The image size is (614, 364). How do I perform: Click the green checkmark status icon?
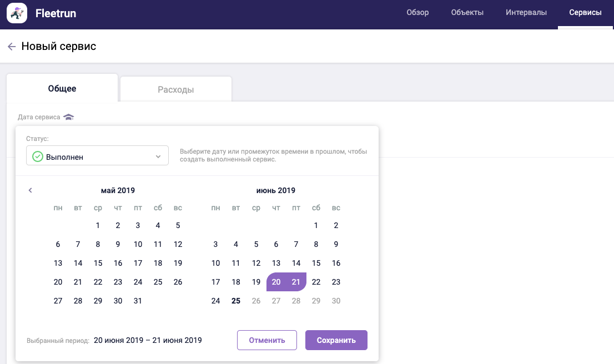tap(38, 156)
